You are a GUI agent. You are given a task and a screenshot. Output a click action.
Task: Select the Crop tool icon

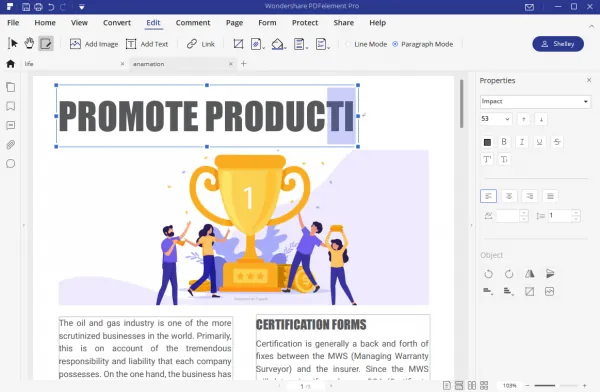coord(238,44)
